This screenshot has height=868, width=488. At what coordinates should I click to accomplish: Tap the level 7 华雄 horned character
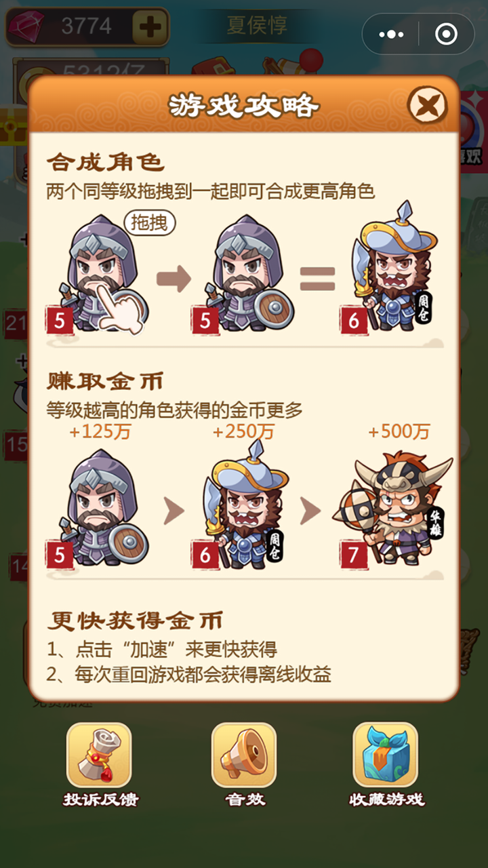point(392,509)
